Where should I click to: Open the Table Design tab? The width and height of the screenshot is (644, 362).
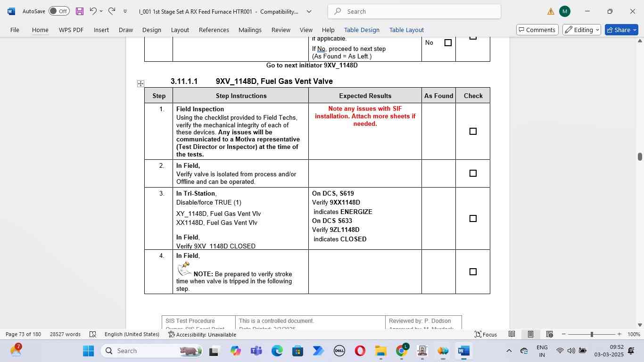point(362,30)
